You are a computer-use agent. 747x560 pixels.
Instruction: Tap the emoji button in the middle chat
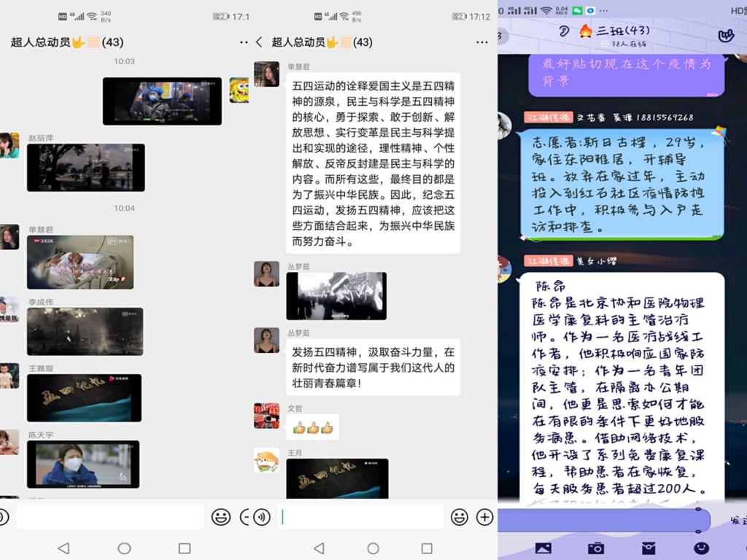459,517
